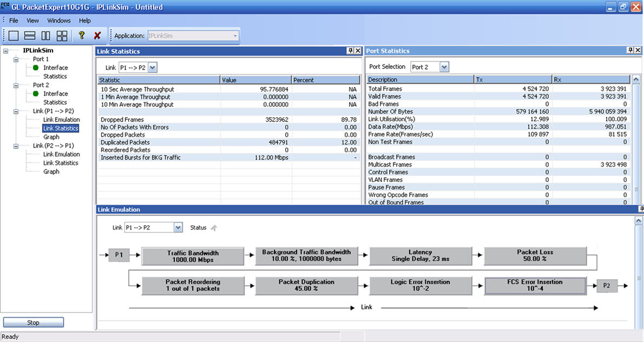Click the P1 endpoint box

119,255
